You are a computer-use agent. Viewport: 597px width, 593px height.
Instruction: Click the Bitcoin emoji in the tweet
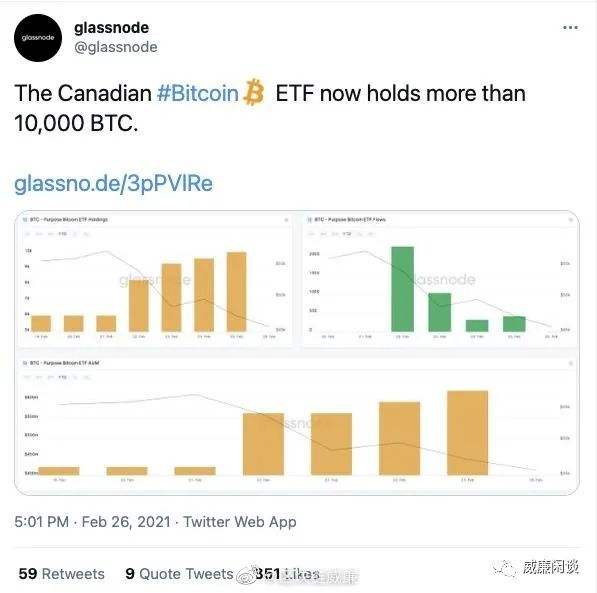[254, 92]
